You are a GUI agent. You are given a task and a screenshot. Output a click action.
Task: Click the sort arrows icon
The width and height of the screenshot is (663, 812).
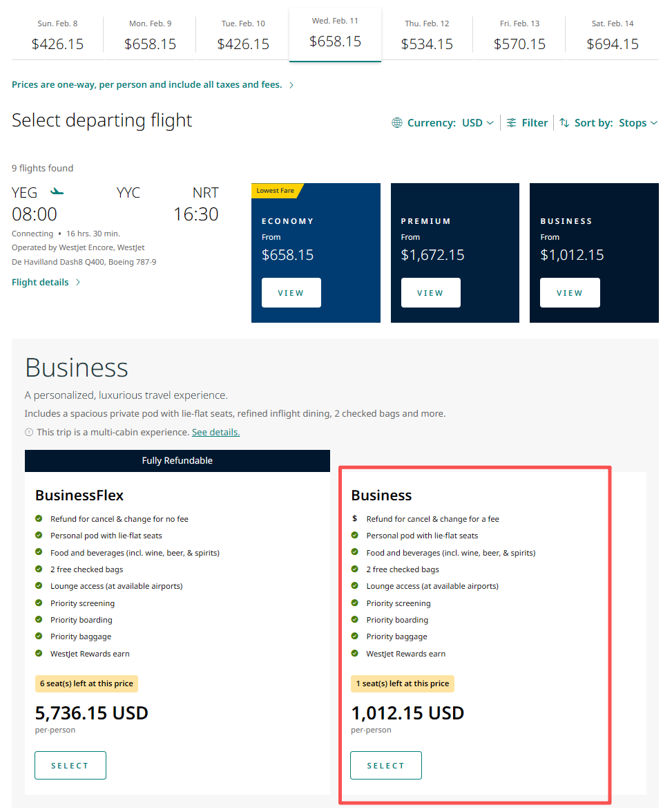pos(564,123)
